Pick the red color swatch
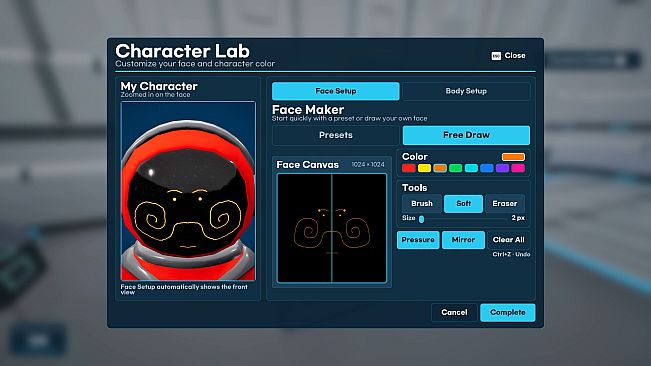Screen dimensions: 651x366 (409, 168)
